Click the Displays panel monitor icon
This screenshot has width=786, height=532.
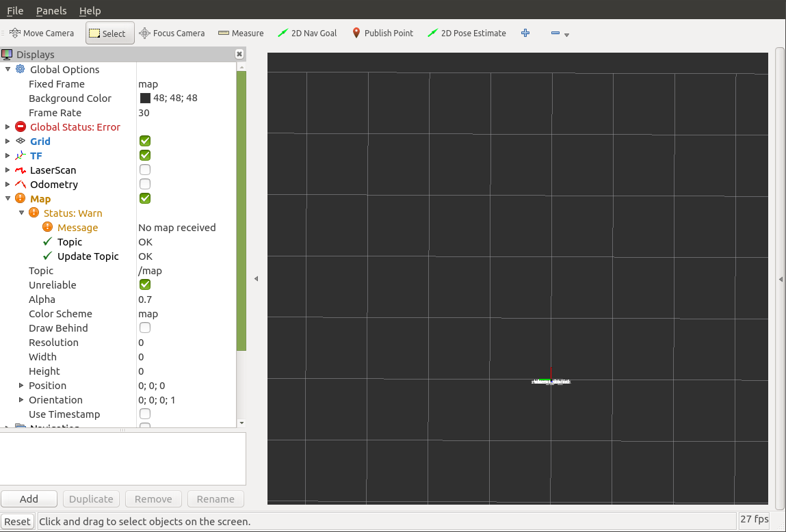click(x=7, y=54)
